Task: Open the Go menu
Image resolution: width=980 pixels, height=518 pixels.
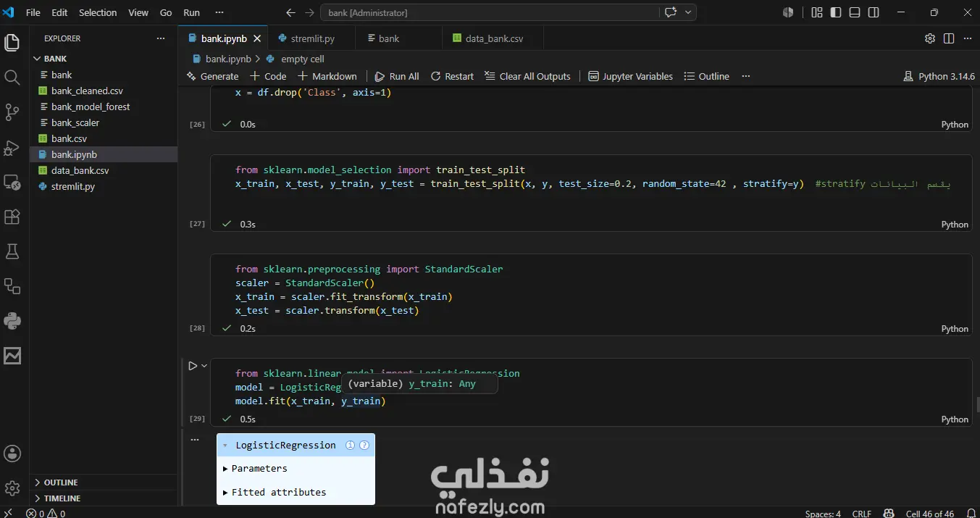Action: (x=166, y=12)
